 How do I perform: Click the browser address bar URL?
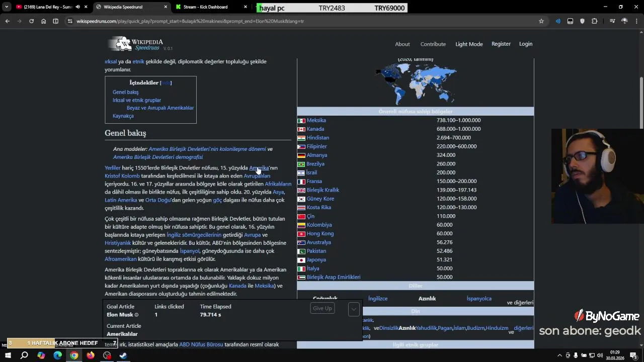click(190, 21)
